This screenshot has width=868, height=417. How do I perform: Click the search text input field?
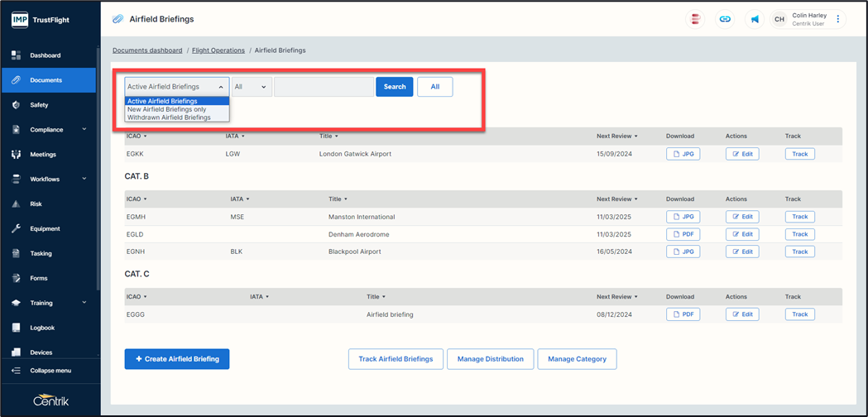[324, 87]
